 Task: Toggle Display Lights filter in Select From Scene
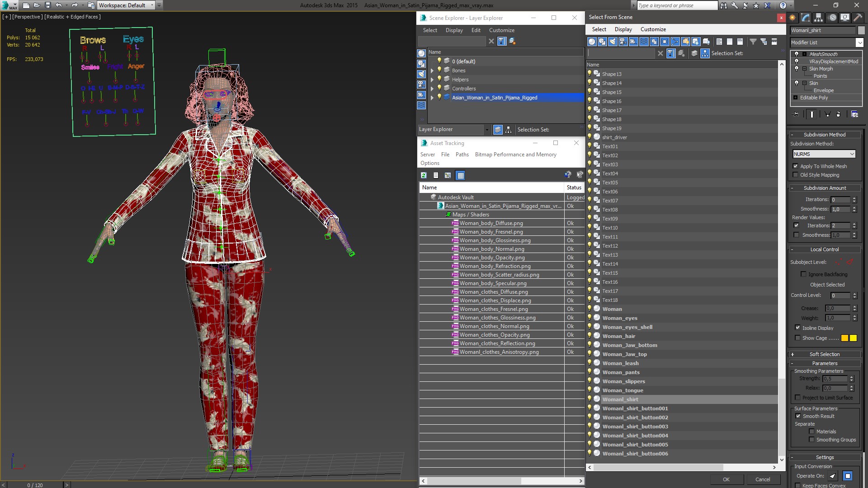click(x=613, y=42)
